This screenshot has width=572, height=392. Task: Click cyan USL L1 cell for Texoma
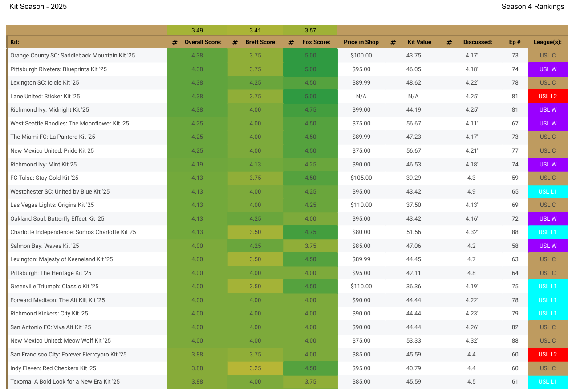(x=548, y=382)
